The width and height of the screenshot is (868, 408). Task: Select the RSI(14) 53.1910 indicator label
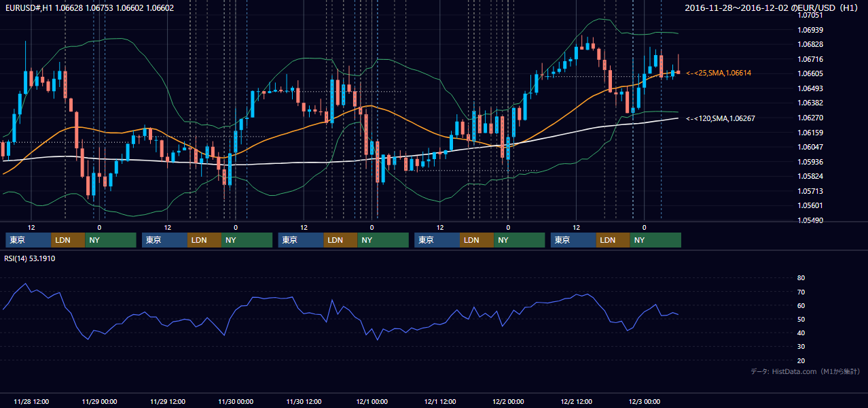point(30,258)
